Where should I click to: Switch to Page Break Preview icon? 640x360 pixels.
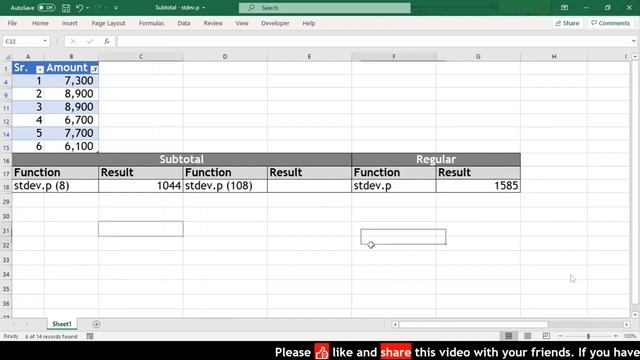click(x=546, y=336)
